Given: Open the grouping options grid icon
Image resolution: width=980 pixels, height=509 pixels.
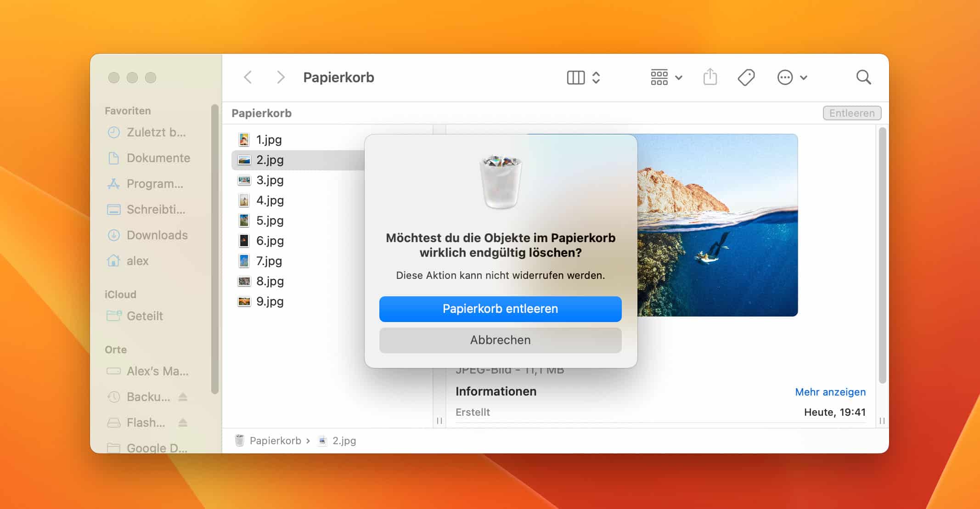Looking at the screenshot, I should pos(659,77).
